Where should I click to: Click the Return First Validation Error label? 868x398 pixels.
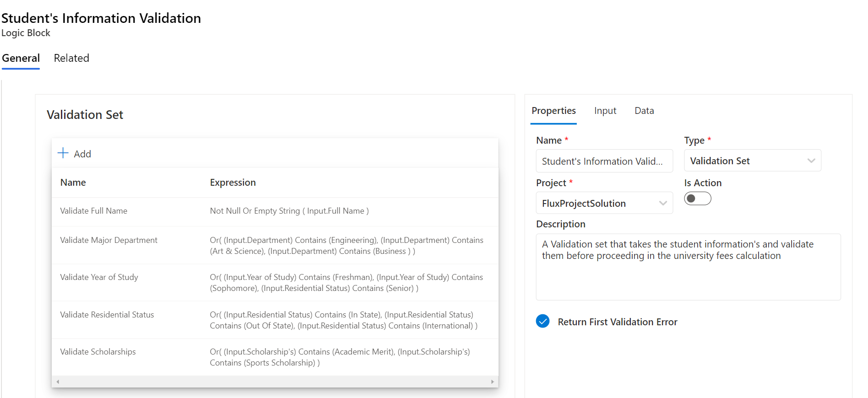tap(617, 322)
